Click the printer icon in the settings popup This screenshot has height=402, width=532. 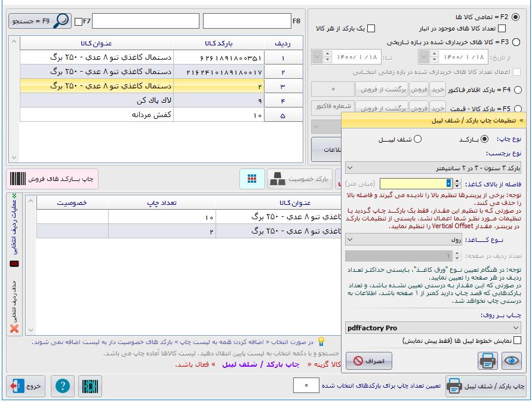[488, 361]
